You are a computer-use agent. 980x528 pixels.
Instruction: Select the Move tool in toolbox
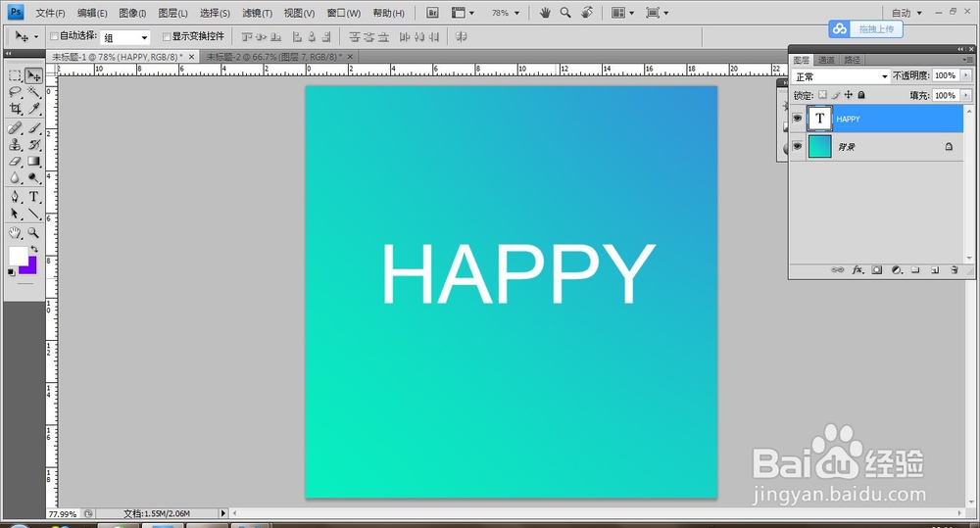(33, 75)
